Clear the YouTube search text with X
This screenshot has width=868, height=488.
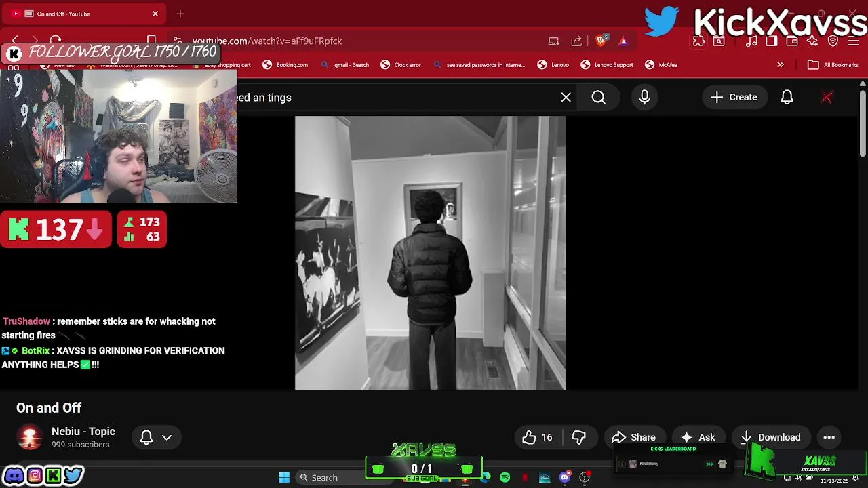click(x=566, y=98)
